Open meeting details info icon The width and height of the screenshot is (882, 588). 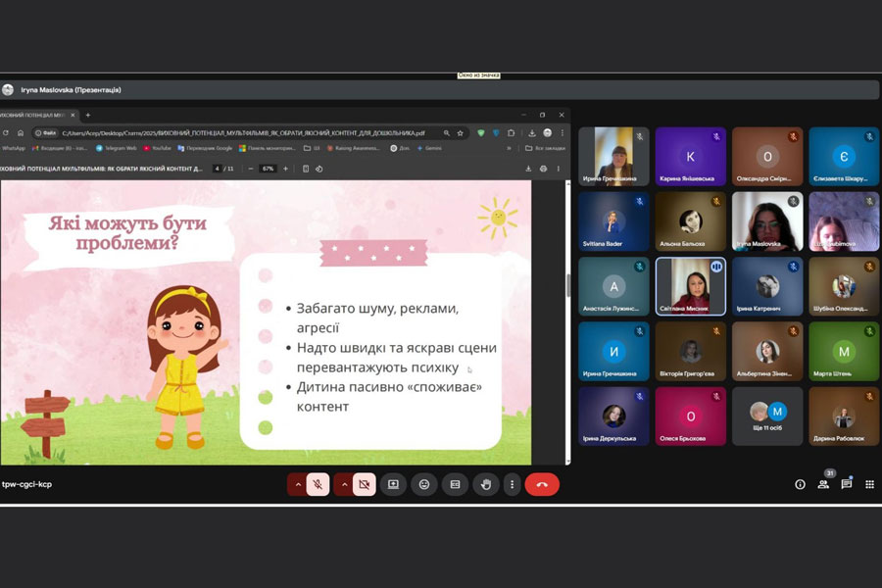(x=800, y=484)
